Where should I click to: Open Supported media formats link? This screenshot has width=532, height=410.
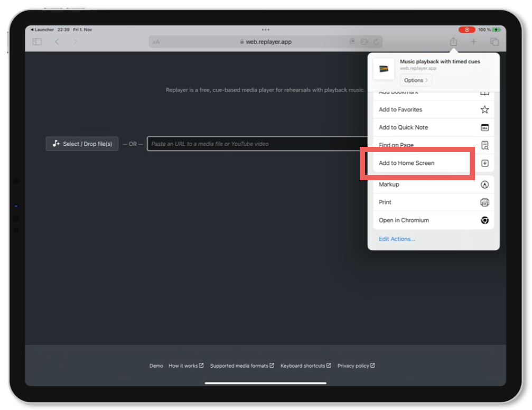(242, 366)
